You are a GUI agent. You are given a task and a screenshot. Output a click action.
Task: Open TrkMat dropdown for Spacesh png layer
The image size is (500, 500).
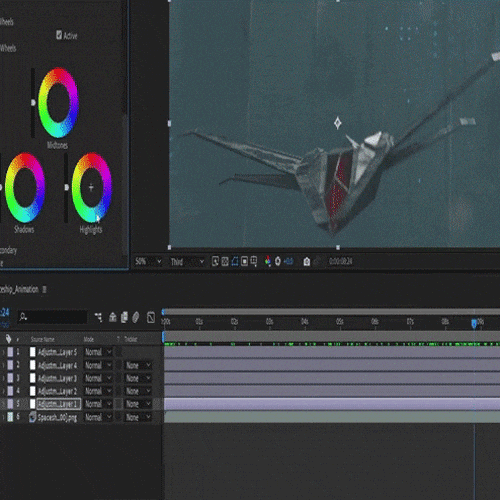tap(138, 417)
